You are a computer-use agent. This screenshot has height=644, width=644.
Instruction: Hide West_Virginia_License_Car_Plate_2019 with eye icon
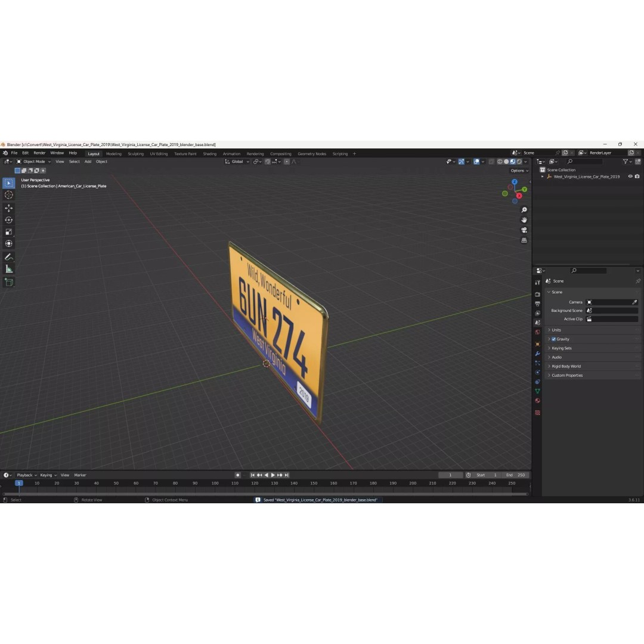630,177
